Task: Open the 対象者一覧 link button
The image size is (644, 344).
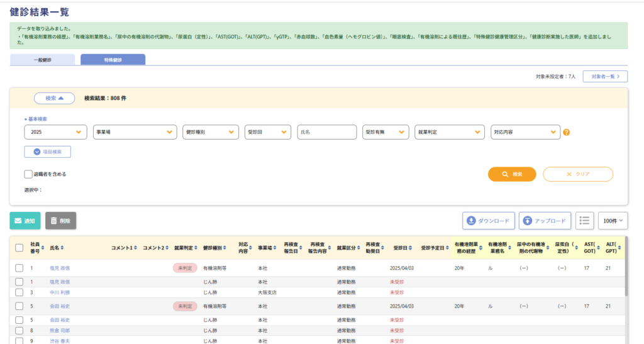Action: (x=605, y=76)
